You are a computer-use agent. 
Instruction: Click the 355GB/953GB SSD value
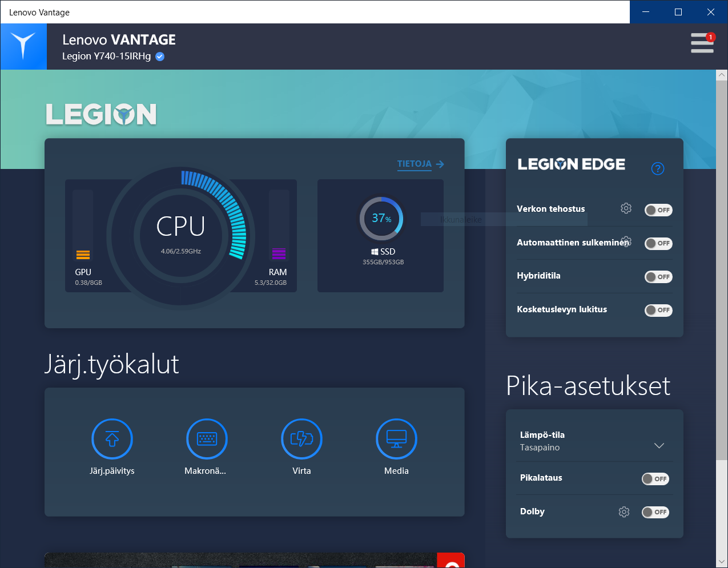(383, 262)
